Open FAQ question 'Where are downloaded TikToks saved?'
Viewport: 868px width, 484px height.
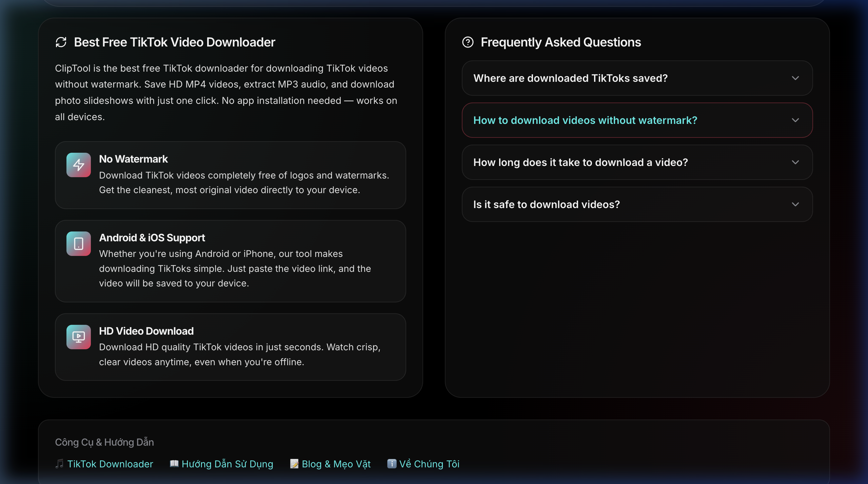(637, 78)
